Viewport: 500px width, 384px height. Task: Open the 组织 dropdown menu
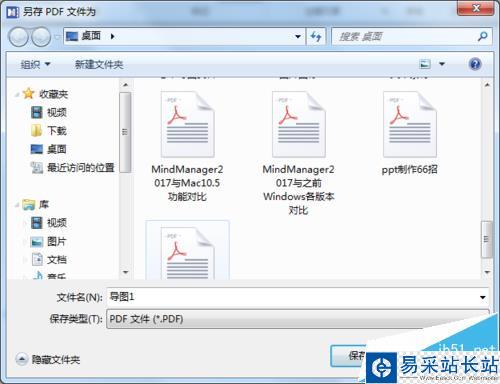(x=35, y=64)
